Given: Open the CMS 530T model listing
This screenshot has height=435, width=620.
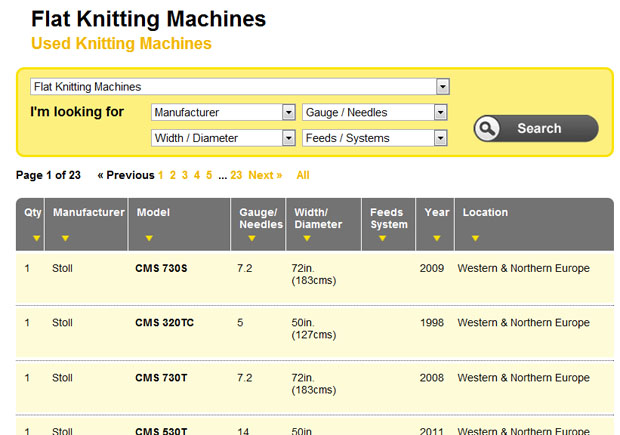Looking at the screenshot, I should [x=161, y=431].
